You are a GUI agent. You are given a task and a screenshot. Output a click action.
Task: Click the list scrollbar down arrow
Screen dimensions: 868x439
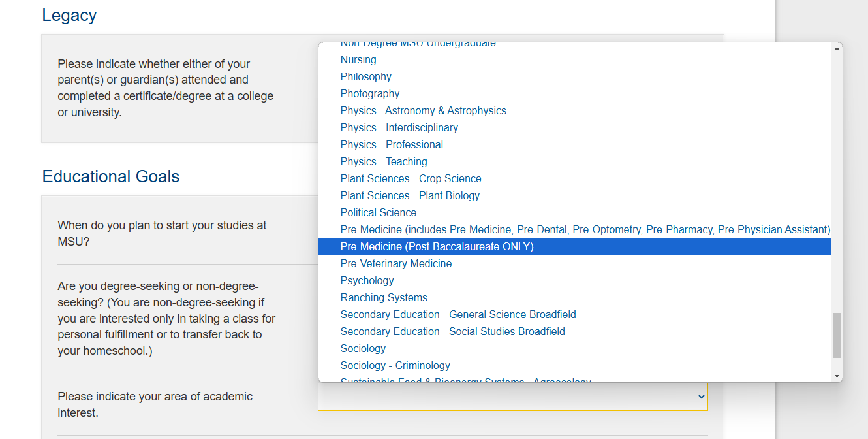(837, 376)
